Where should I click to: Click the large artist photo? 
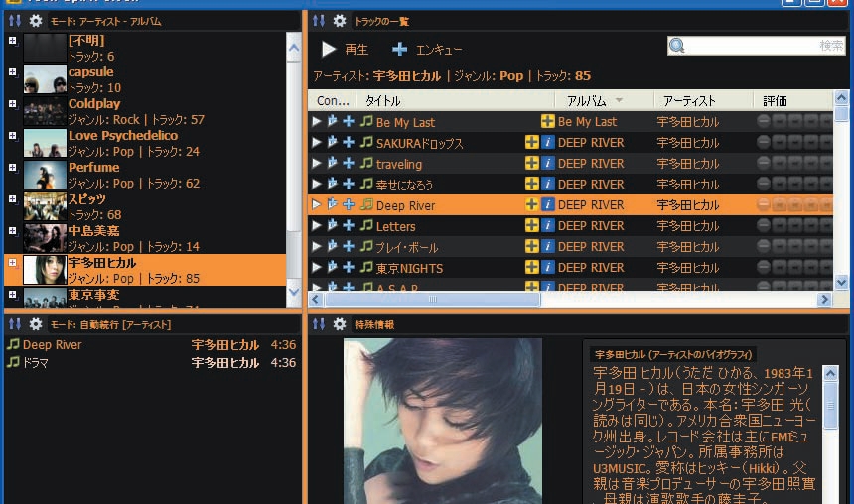point(442,421)
